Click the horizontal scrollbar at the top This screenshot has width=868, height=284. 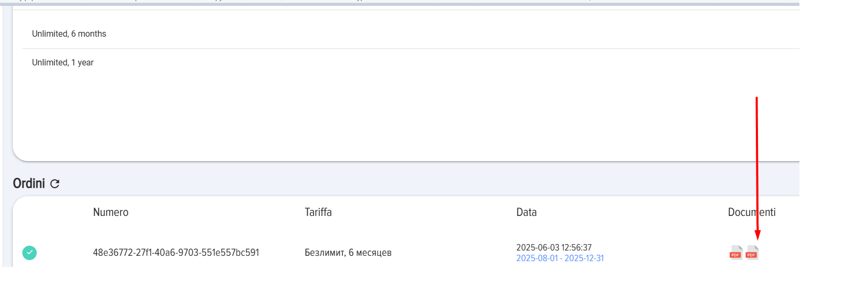point(399,4)
